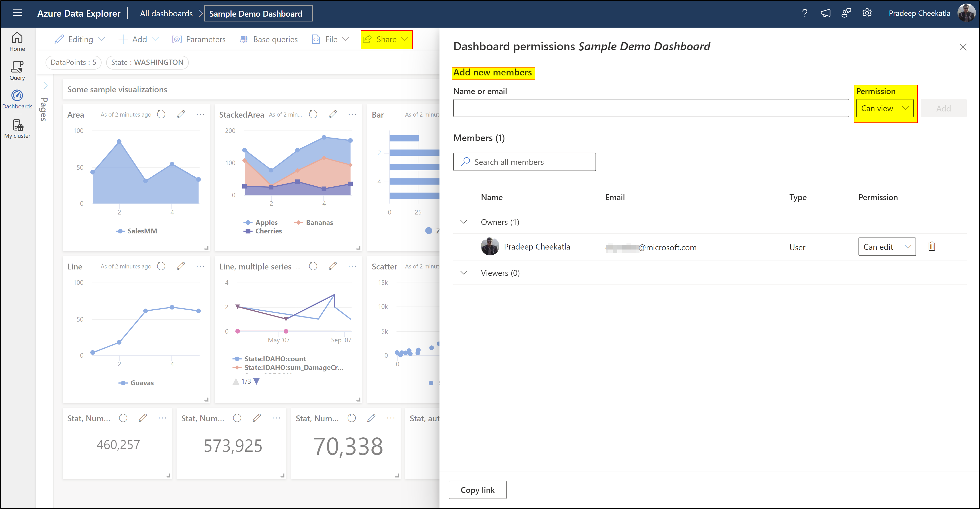Toggle the SalesMM legend series
The width and height of the screenshot is (980, 509).
[x=137, y=231]
